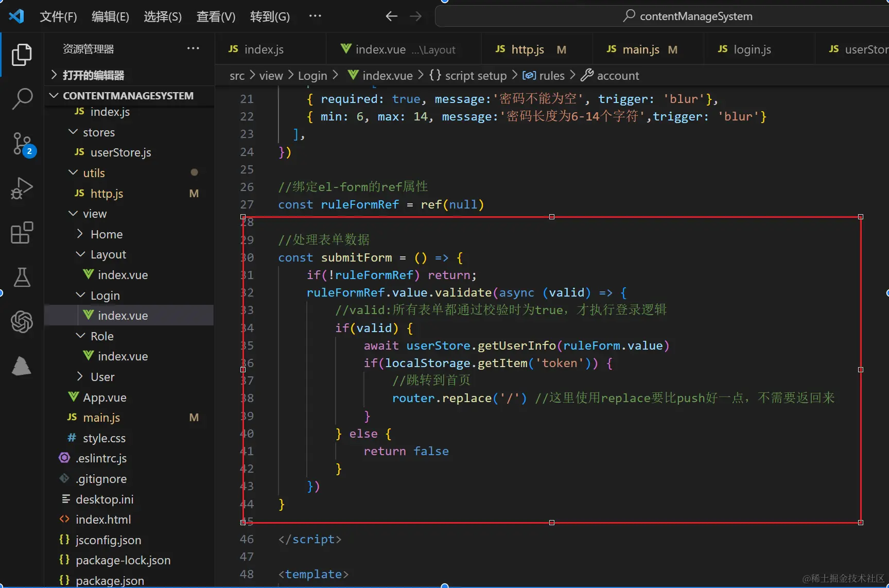Open the ChatGPT extension panel
Viewport: 889px width, 588px height.
click(22, 322)
